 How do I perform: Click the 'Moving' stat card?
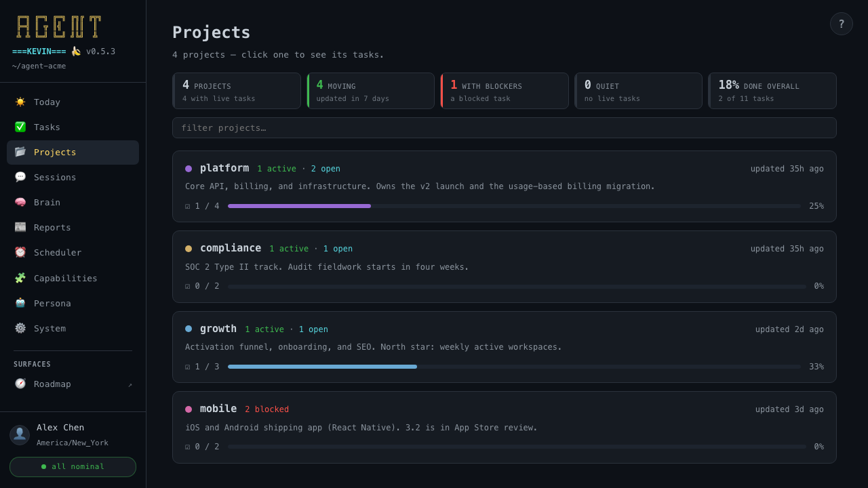coord(370,91)
